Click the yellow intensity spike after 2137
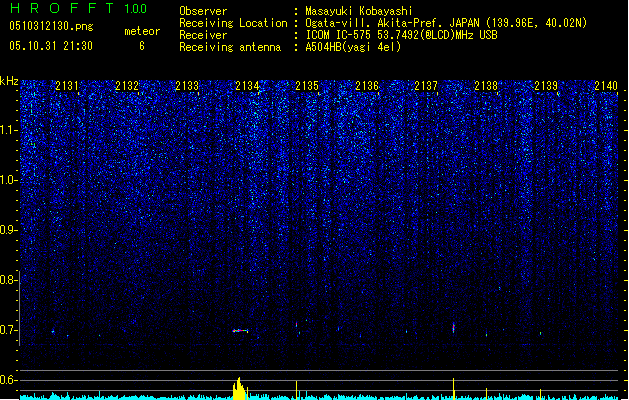This screenshot has height=400, width=629. pos(454,388)
